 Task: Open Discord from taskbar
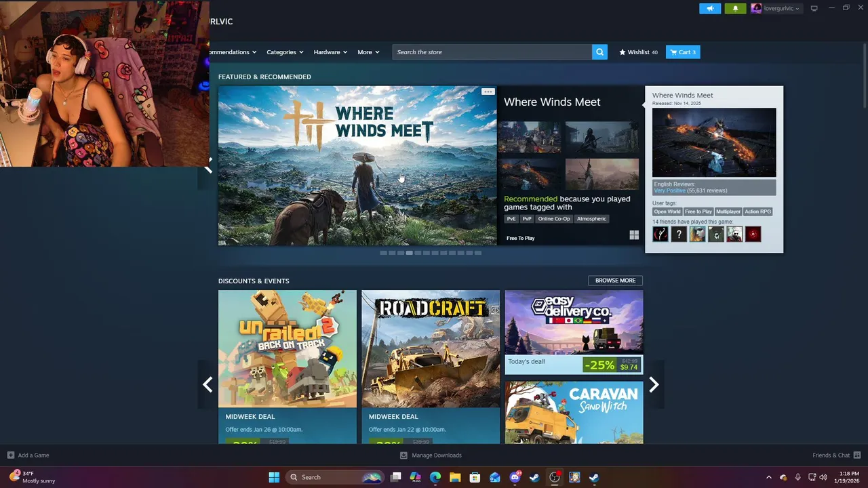(x=515, y=477)
